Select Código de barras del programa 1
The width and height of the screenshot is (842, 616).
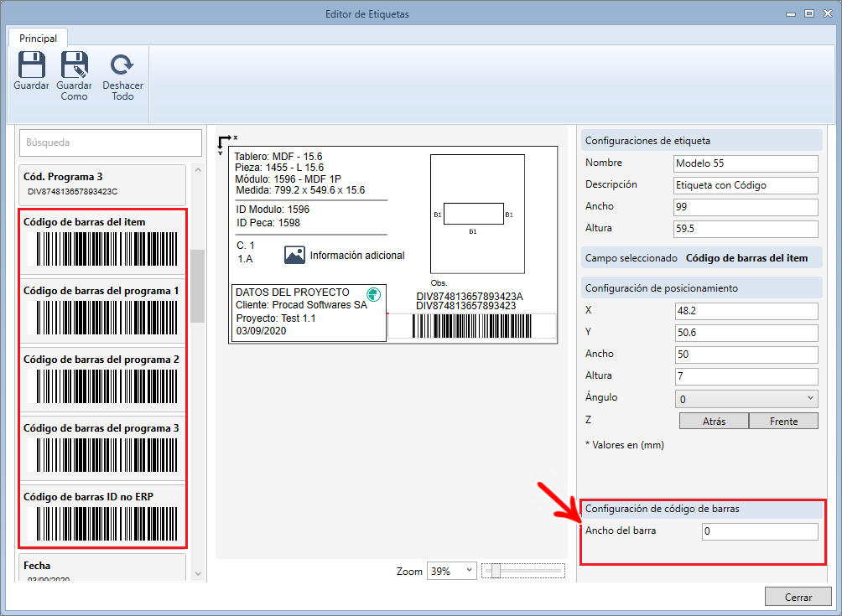[102, 312]
